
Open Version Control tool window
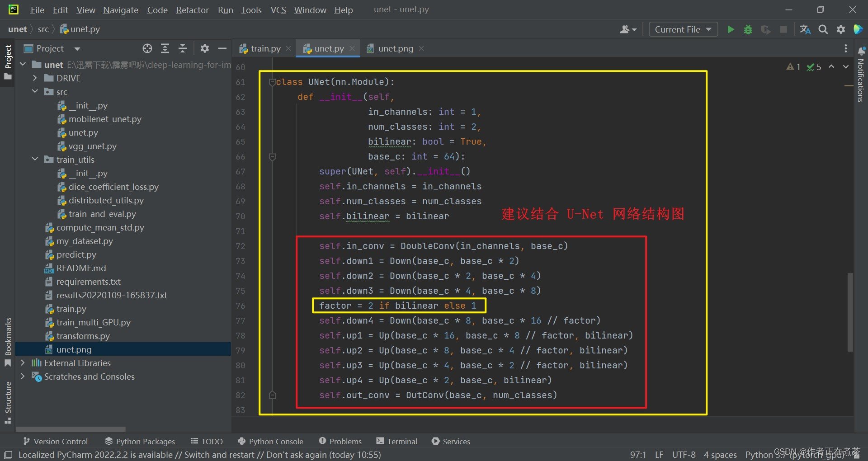point(55,441)
